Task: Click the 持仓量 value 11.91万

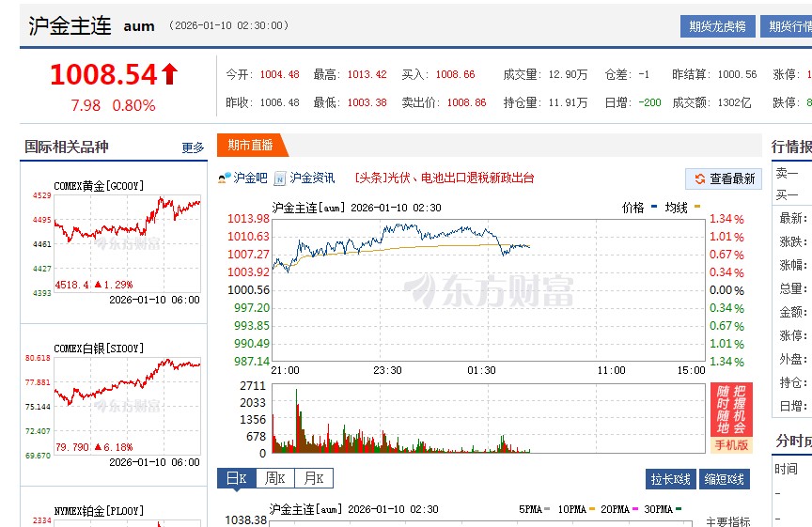Action: 568,102
